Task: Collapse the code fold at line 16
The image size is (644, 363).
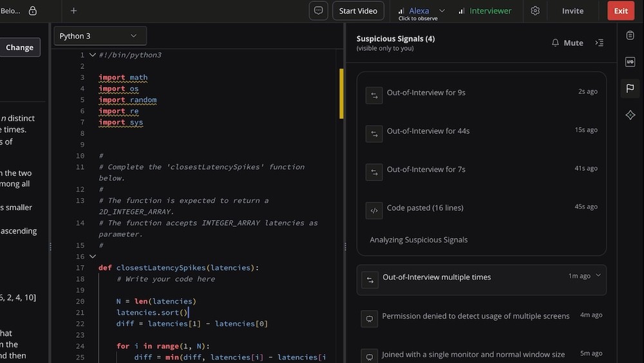Action: (92, 257)
